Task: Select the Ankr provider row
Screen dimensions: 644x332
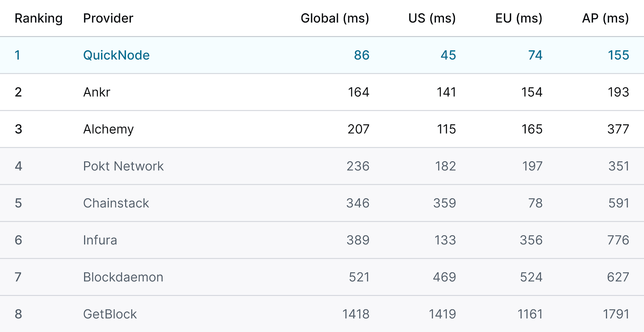Action: 322,92
